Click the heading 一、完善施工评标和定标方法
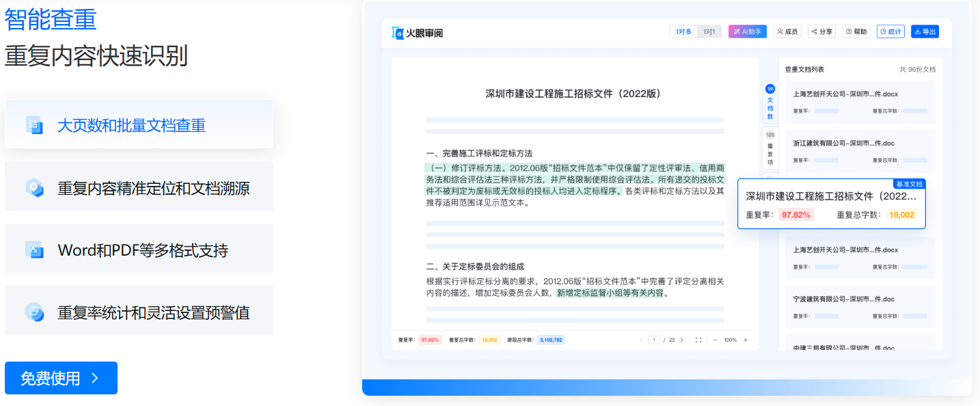This screenshot has width=980, height=406. (x=479, y=153)
